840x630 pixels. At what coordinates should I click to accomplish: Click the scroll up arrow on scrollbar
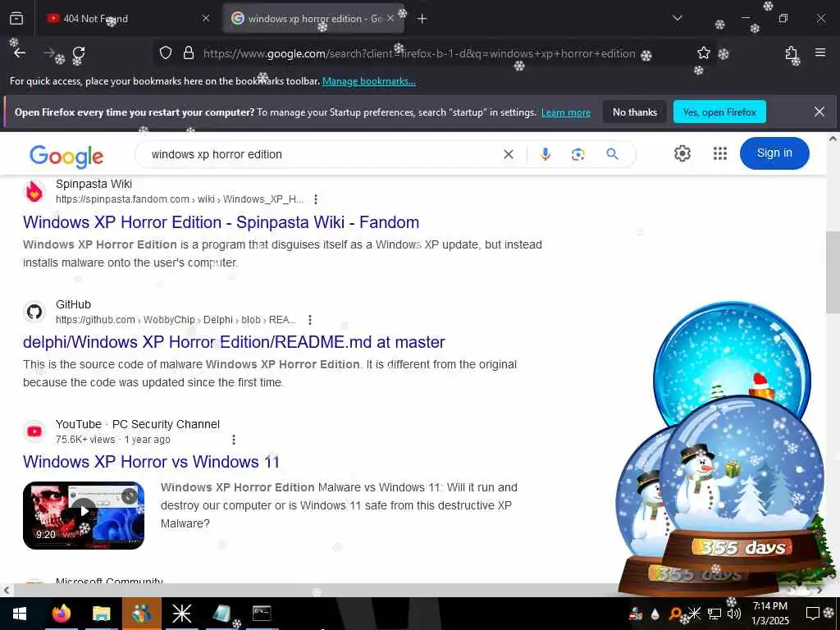[x=833, y=138]
